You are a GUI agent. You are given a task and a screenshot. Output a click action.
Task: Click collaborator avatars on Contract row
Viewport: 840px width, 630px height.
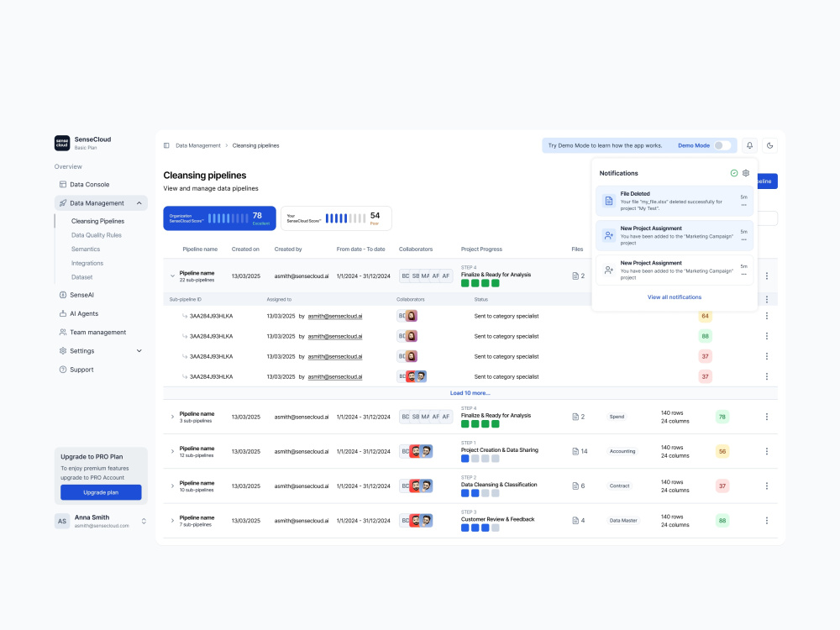click(x=416, y=486)
